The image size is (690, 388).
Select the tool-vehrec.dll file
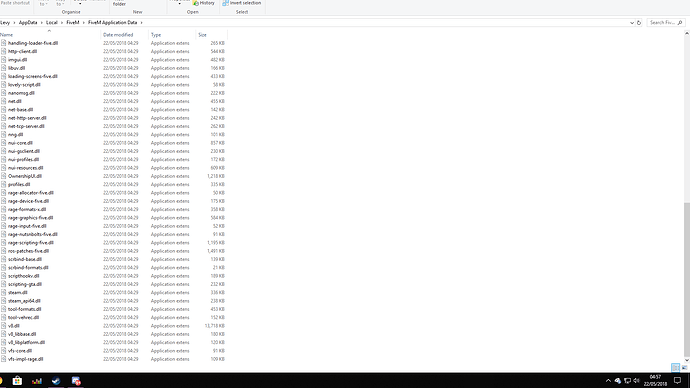click(x=23, y=318)
